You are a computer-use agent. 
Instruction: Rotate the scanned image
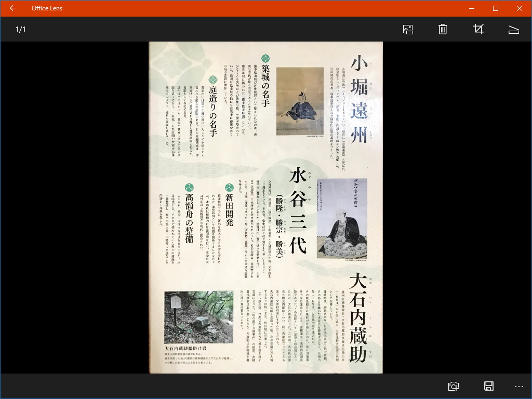click(513, 30)
